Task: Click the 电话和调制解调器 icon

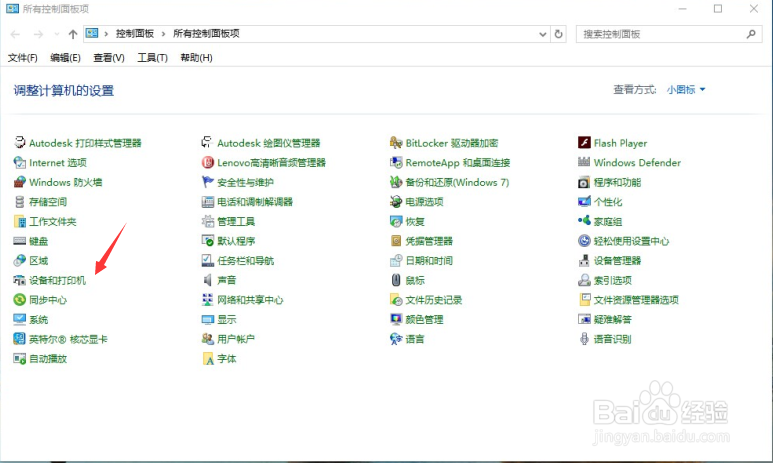Action: [x=208, y=202]
